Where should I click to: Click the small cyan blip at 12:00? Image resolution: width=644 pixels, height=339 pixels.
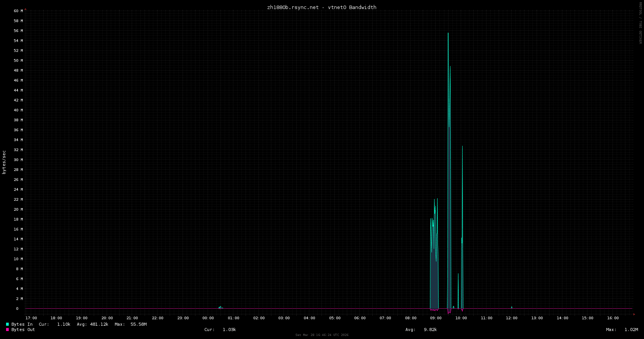pos(512,307)
